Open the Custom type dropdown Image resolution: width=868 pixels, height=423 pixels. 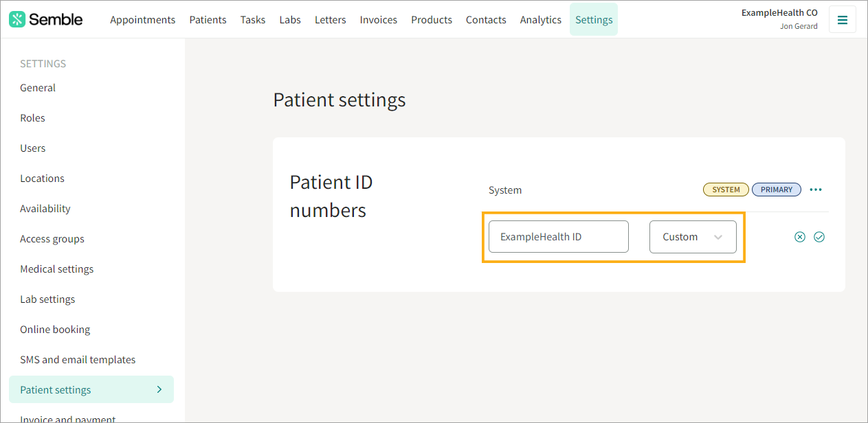coord(693,236)
